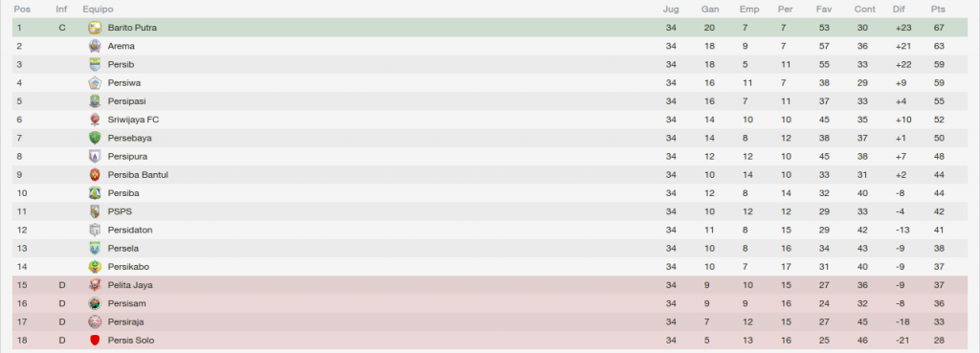This screenshot has height=353, width=980.
Task: Click the Persis Solo red shield icon
Action: [95, 341]
